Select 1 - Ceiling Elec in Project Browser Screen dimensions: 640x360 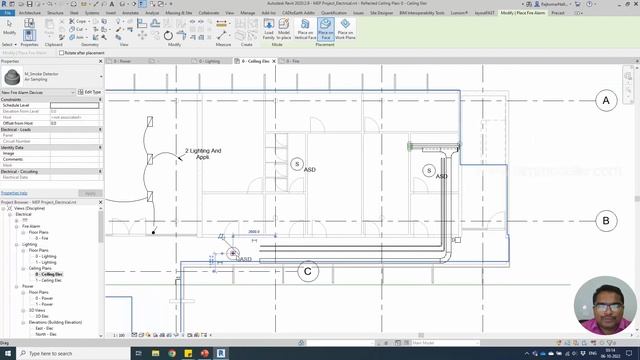[x=49, y=280]
